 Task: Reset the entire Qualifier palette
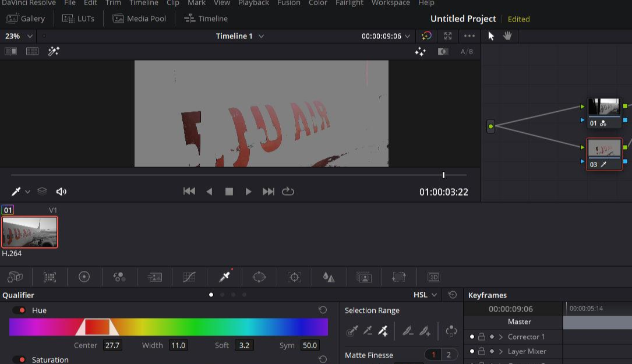coord(453,295)
